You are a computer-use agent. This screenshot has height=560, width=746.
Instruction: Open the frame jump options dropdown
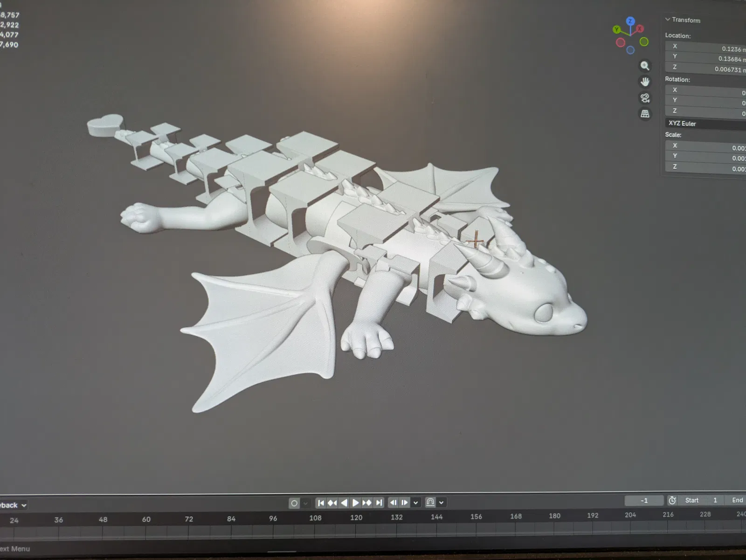point(416,503)
